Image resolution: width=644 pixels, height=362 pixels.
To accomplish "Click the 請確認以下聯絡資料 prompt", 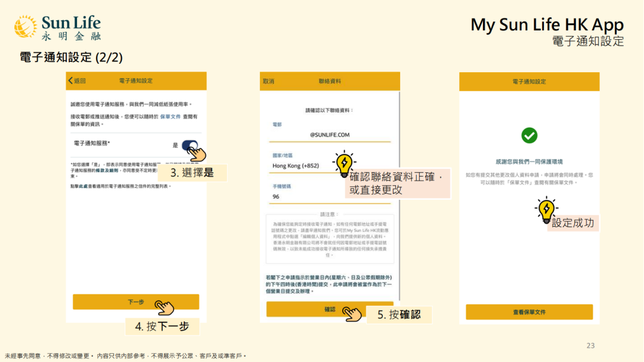I will (330, 110).
